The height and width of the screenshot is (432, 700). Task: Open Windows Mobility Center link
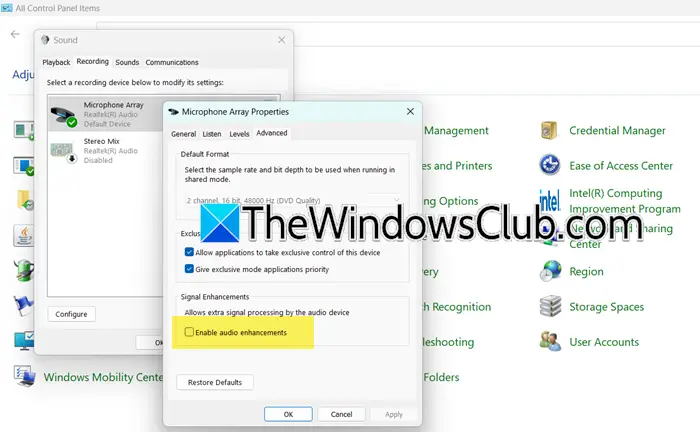(104, 377)
